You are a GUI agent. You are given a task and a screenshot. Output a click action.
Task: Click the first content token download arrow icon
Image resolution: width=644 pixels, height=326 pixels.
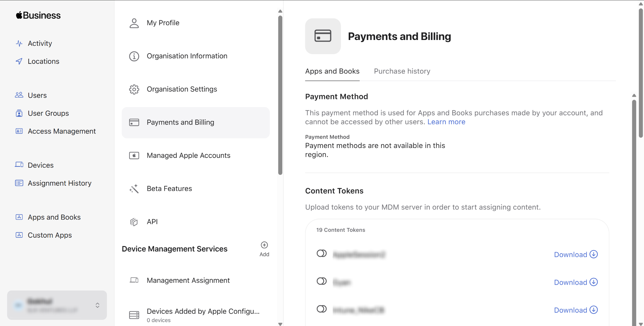[594, 254]
